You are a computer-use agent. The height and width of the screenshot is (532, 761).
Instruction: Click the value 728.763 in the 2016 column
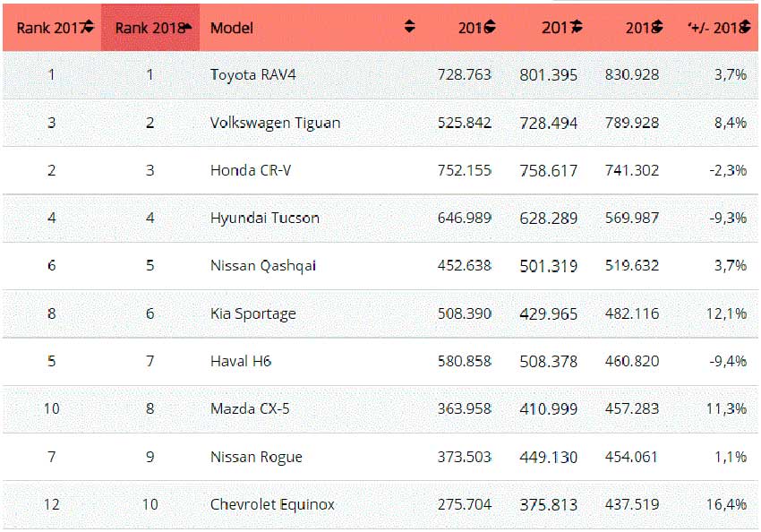pyautogui.click(x=465, y=74)
